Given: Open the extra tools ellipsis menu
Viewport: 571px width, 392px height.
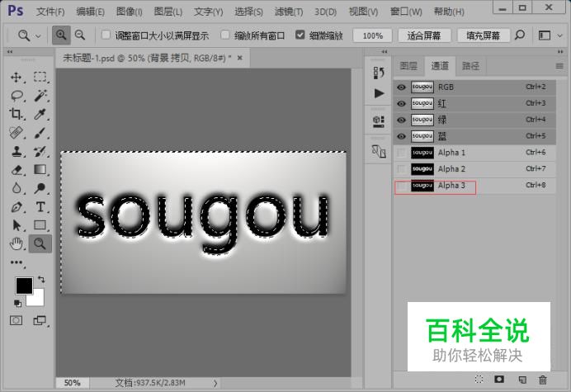Looking at the screenshot, I should click(x=17, y=262).
